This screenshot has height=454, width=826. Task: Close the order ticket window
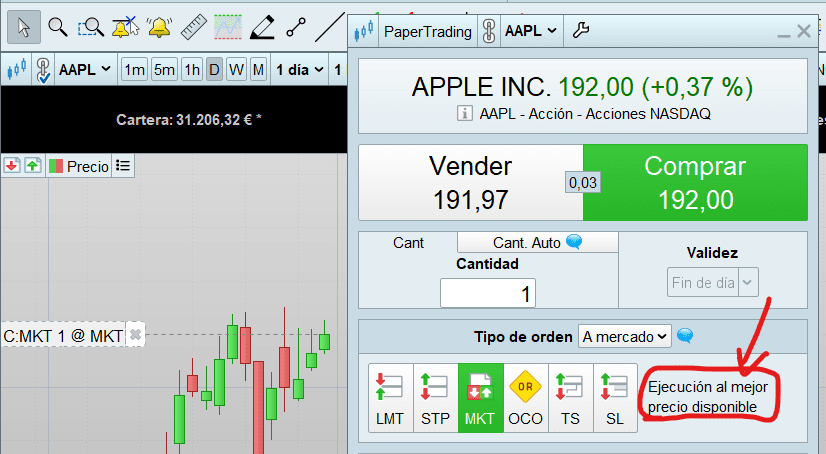click(804, 31)
